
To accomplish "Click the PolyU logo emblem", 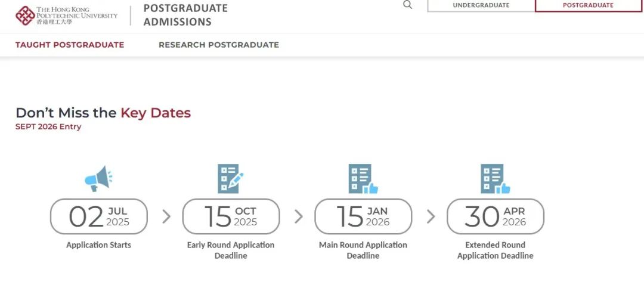I will 25,16.
